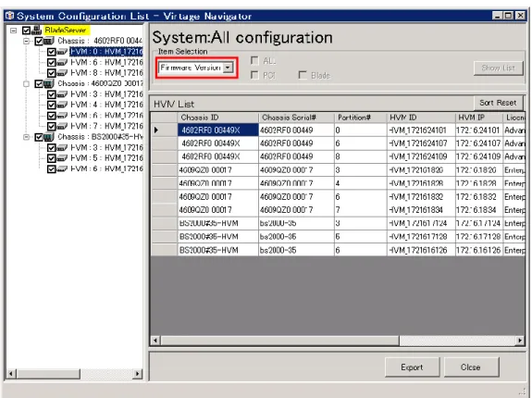Viewport: 532px width, 398px height.
Task: Click the highlighted 4602RF0 00449X Chassis ID cell
Action: [x=217, y=131]
